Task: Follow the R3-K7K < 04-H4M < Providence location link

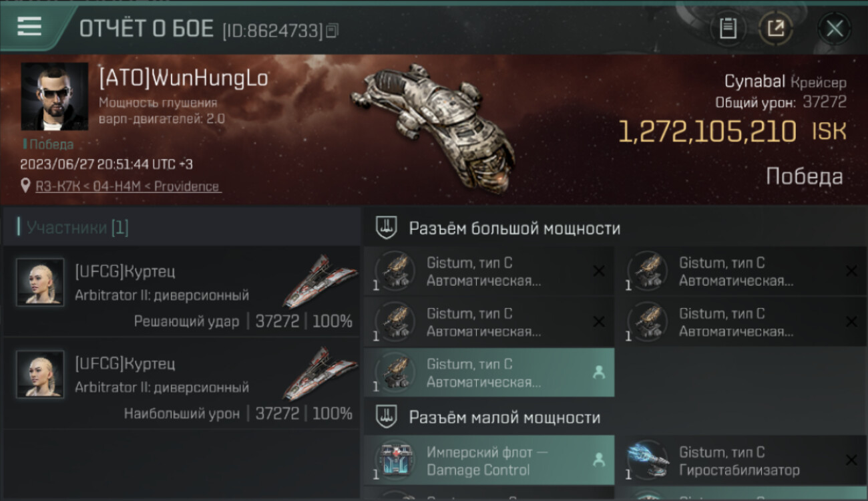Action: (x=128, y=186)
